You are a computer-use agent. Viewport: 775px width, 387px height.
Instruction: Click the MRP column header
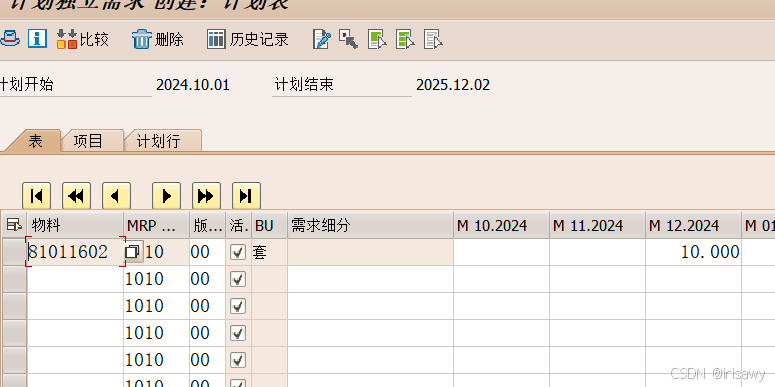pyautogui.click(x=157, y=226)
